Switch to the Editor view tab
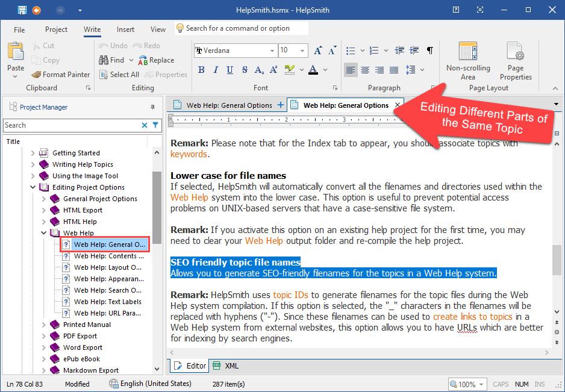 (x=190, y=366)
